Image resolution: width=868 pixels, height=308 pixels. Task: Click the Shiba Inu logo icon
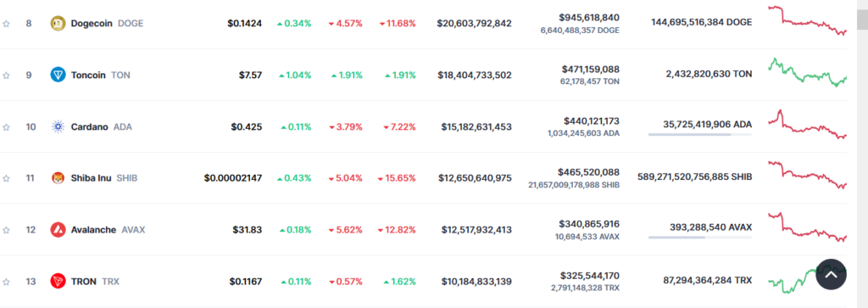click(58, 178)
